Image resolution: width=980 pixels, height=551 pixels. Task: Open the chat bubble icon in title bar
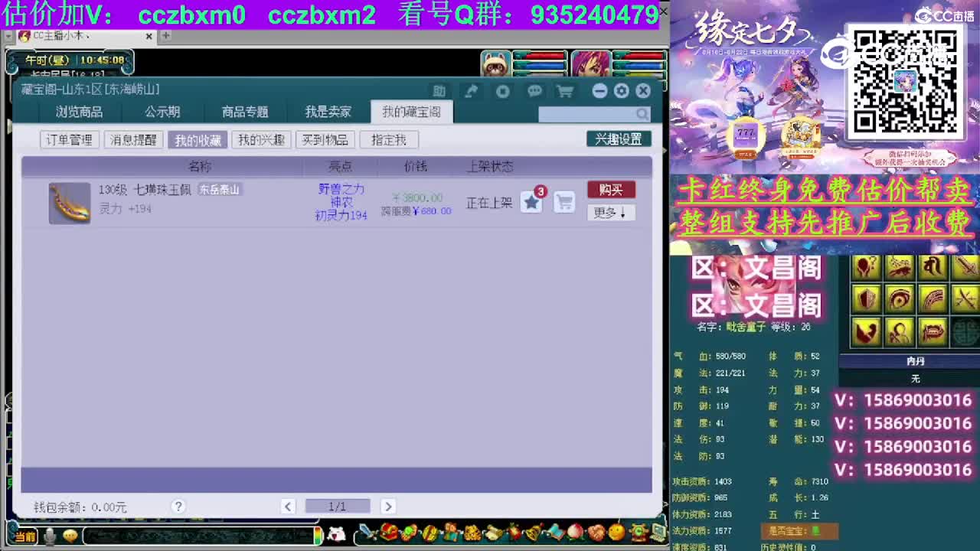pos(534,91)
